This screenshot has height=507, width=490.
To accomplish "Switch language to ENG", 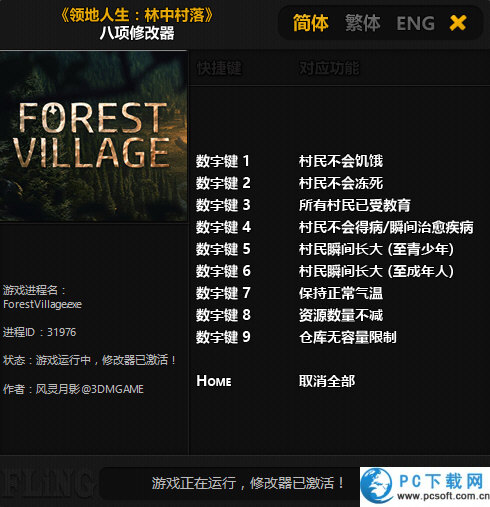I will click(415, 23).
